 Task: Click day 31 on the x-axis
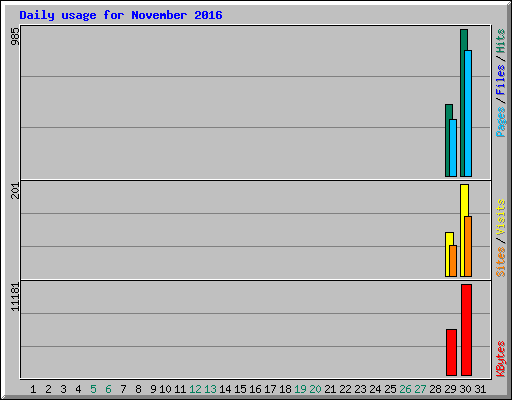480,389
